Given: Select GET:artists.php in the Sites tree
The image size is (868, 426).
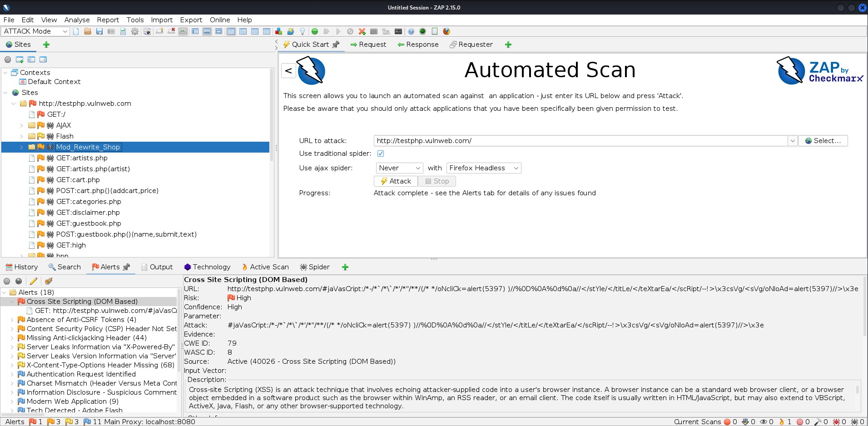Looking at the screenshot, I should [82, 158].
